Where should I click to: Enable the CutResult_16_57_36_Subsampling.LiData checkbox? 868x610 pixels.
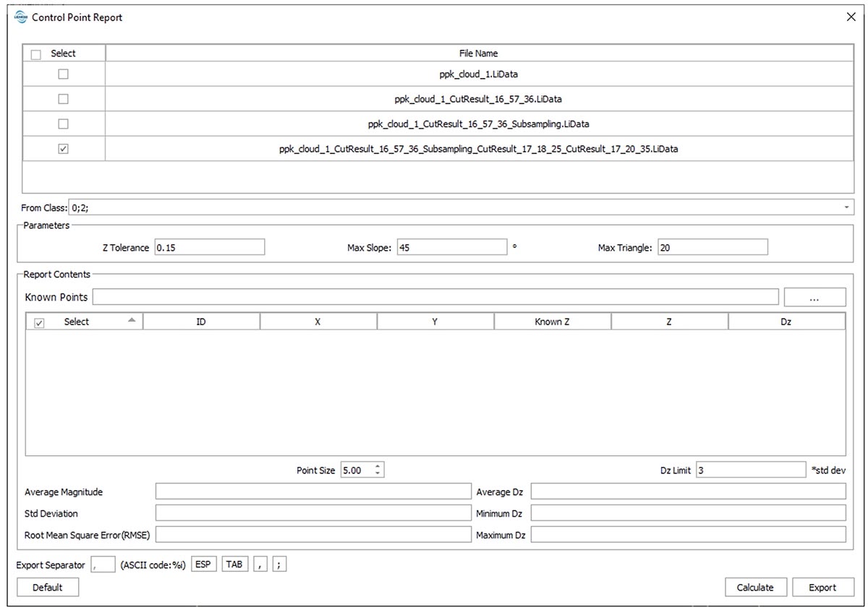pos(63,124)
